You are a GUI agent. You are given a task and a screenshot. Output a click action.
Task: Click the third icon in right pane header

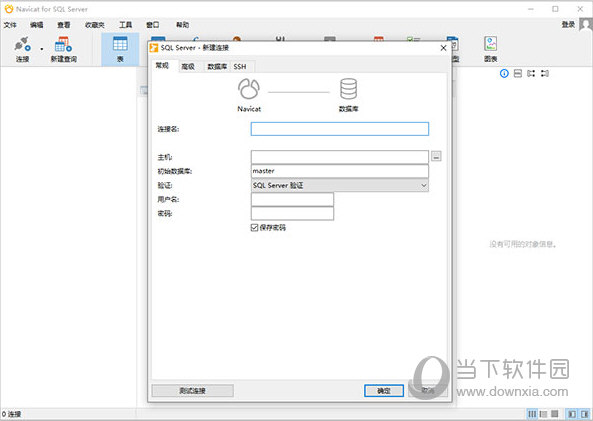tap(531, 73)
